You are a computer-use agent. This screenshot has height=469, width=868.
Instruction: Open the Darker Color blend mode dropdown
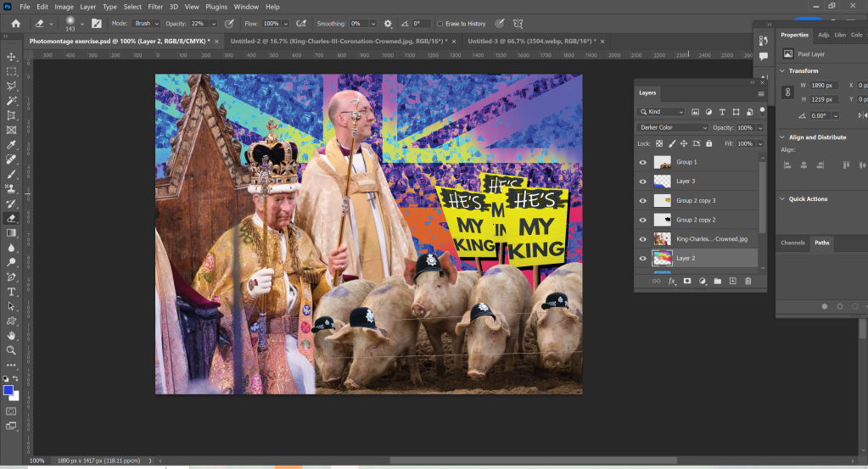click(672, 127)
